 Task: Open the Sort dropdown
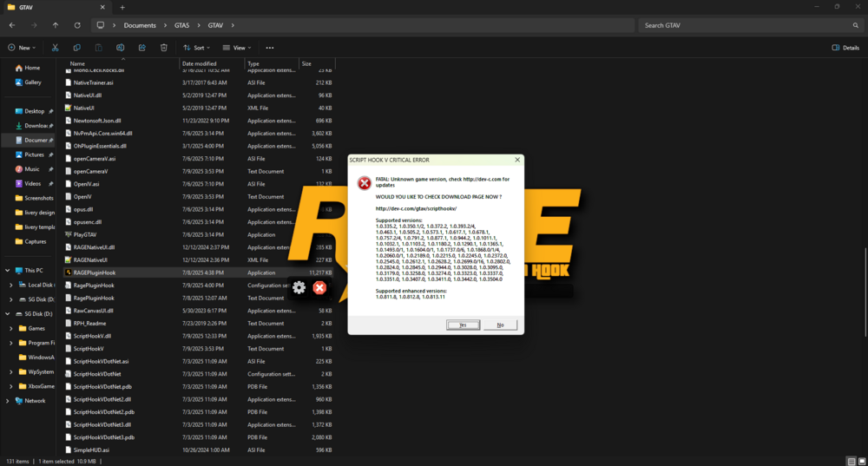click(196, 48)
